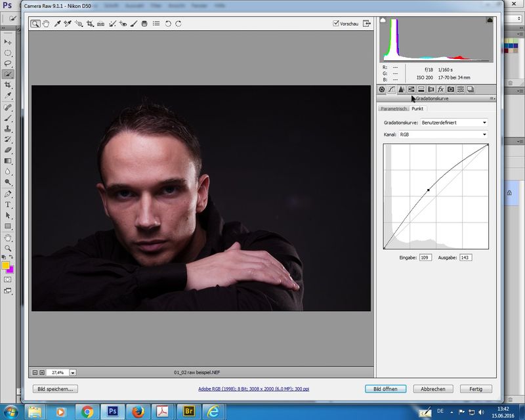Viewport: 525px width, 420px height.
Task: Click the Bild öffnen button
Action: pos(386,389)
